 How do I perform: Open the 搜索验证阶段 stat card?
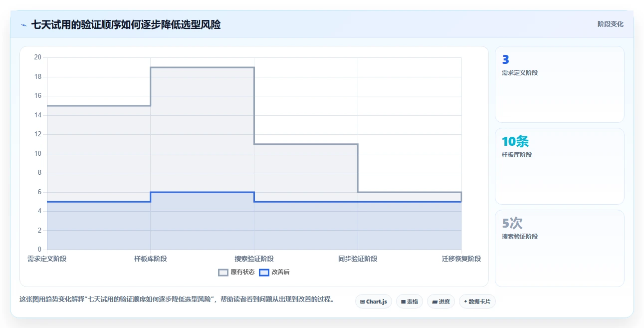click(559, 248)
